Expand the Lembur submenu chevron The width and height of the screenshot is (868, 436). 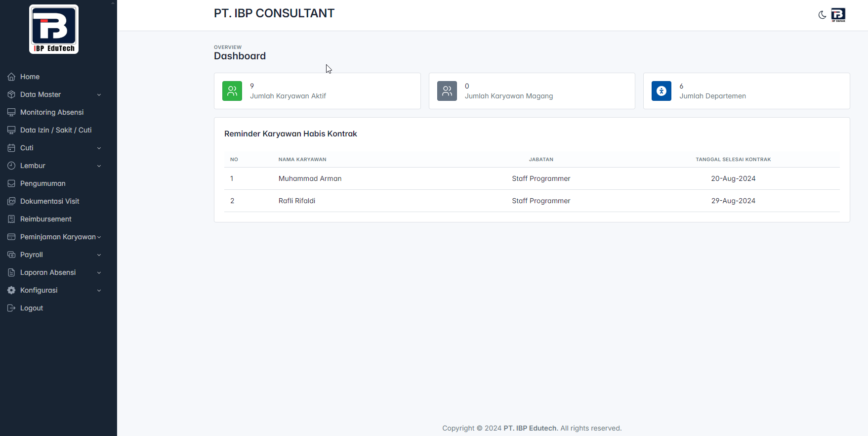(99, 166)
